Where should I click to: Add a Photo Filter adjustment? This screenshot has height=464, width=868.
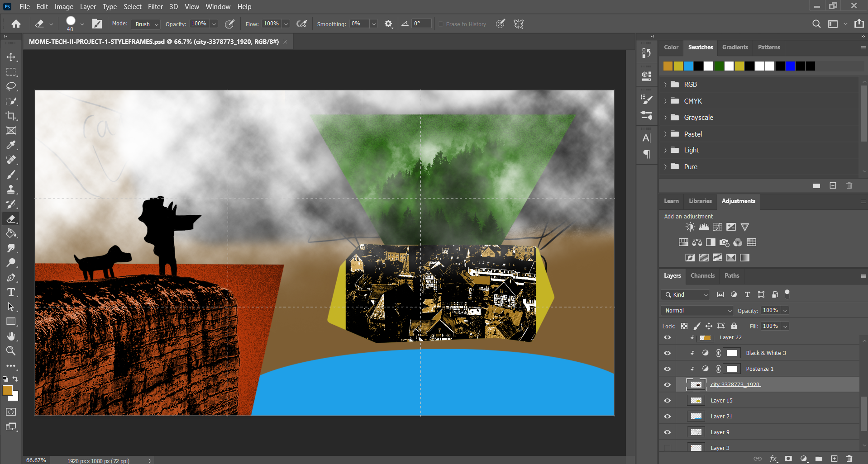tap(724, 242)
